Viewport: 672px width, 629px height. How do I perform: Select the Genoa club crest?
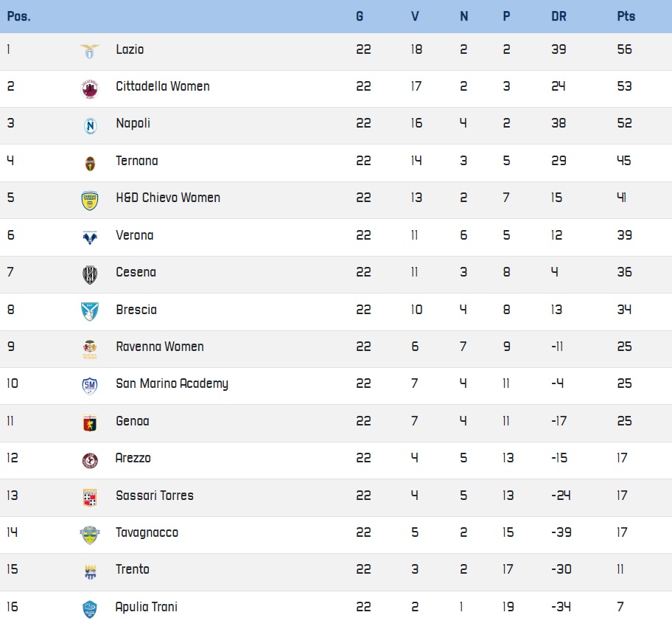[90, 423]
